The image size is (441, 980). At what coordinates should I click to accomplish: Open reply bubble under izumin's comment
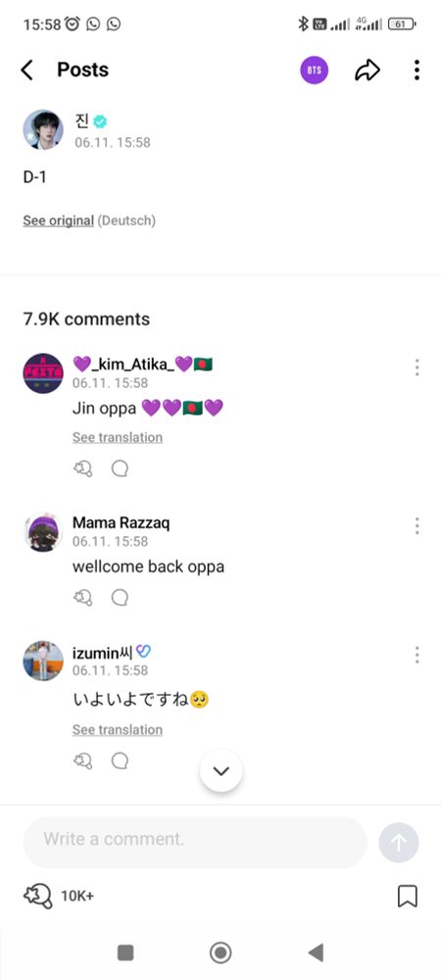[120, 760]
